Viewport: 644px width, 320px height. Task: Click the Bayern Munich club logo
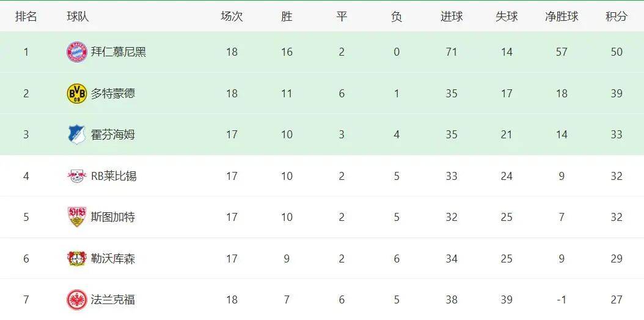(77, 52)
